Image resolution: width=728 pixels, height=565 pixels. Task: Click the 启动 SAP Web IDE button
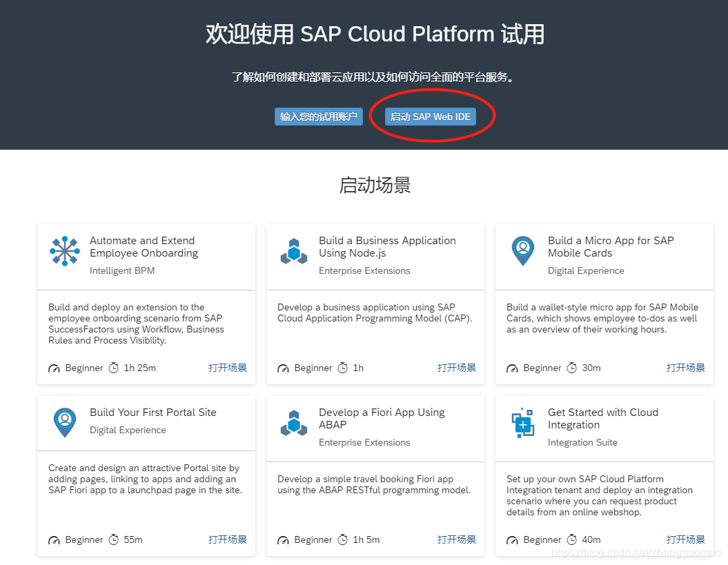tap(431, 117)
